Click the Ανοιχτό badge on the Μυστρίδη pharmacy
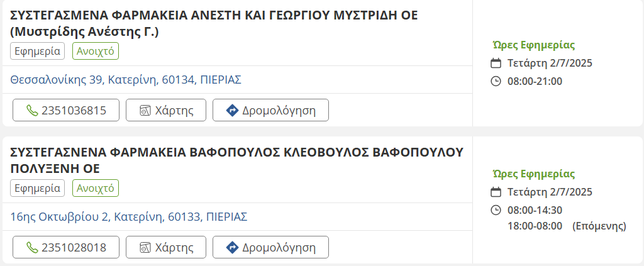Viewport: 644px width, 266px height. (x=96, y=51)
